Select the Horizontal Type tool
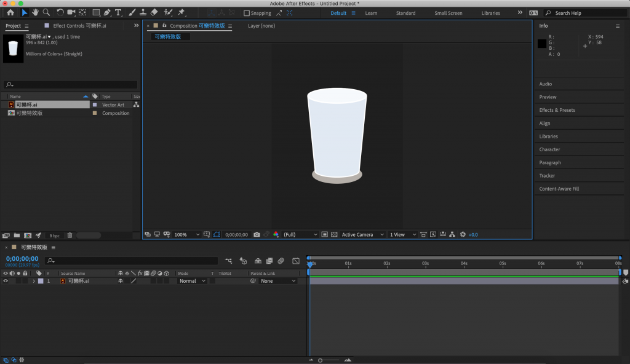The width and height of the screenshot is (630, 364). (x=118, y=12)
